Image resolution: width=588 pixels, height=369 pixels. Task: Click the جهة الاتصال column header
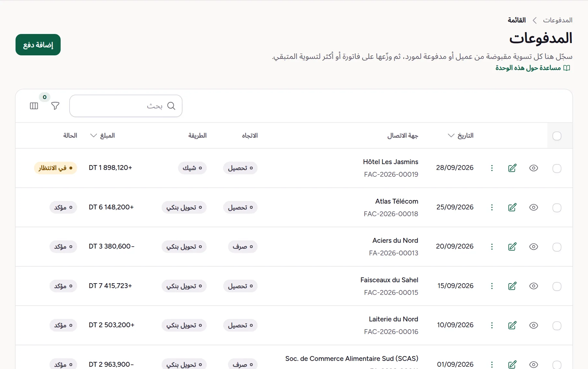[x=403, y=136]
